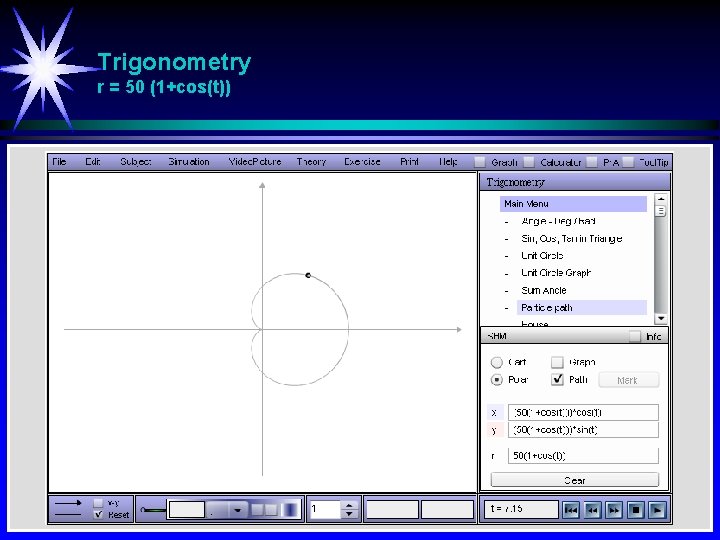Click the r equation input field
The image size is (720, 540).
[x=583, y=456]
